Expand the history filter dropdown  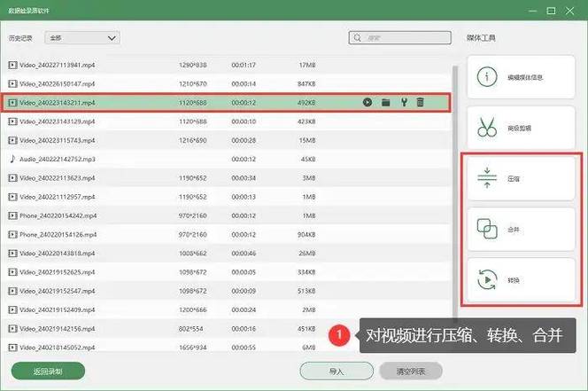(x=82, y=38)
